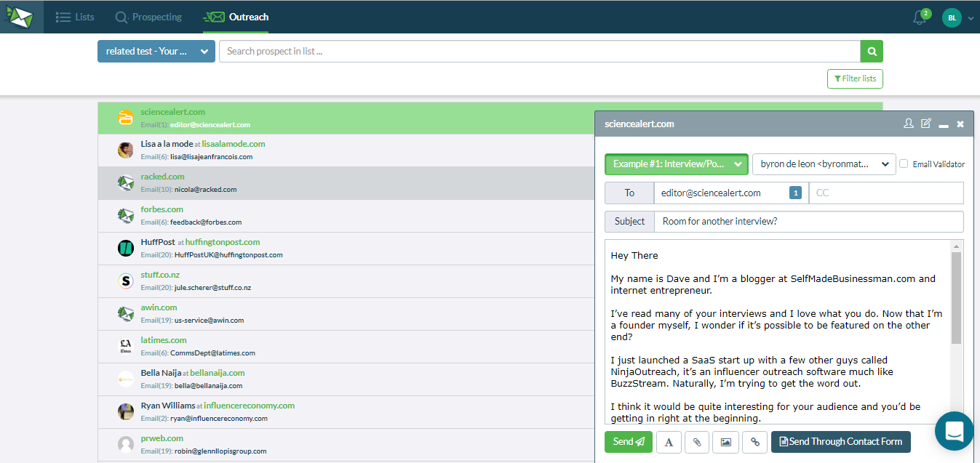Click into the email body text area
Screen dimensions: 980x463
779,332
